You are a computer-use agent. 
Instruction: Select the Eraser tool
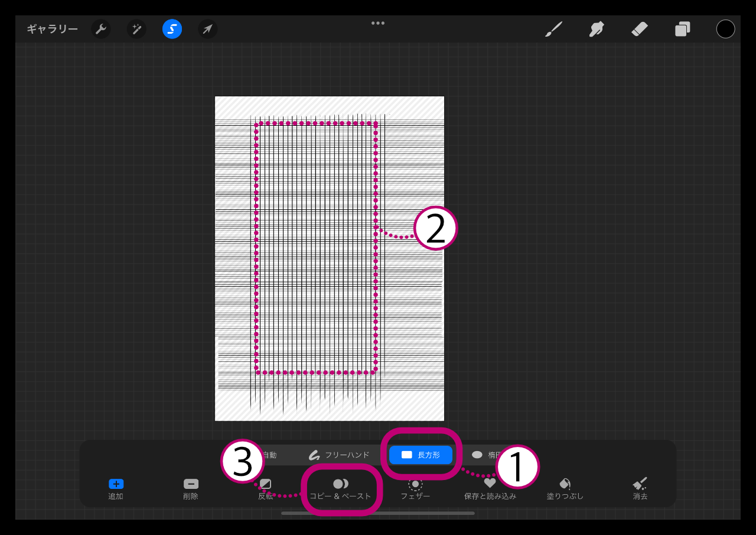(x=640, y=29)
